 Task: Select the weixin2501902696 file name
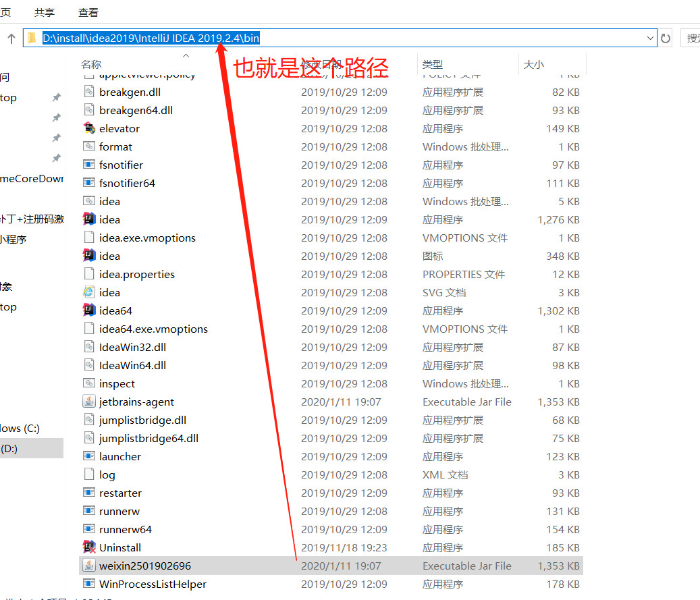click(145, 566)
